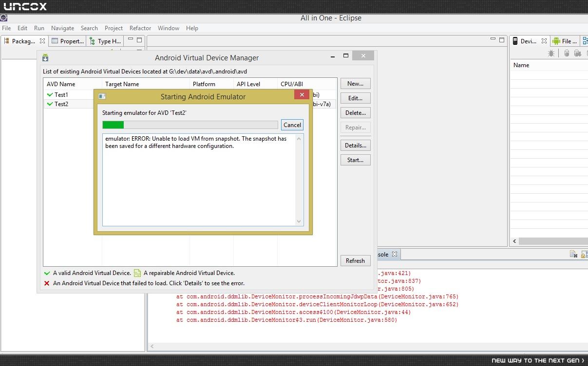
Task: Click the Delete... button in AVD Manager
Action: [x=355, y=113]
